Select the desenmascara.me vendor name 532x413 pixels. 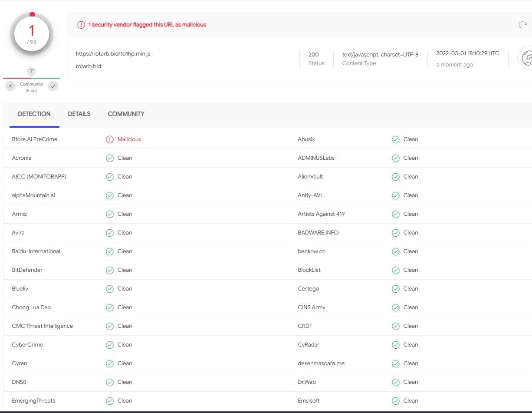[x=321, y=363]
